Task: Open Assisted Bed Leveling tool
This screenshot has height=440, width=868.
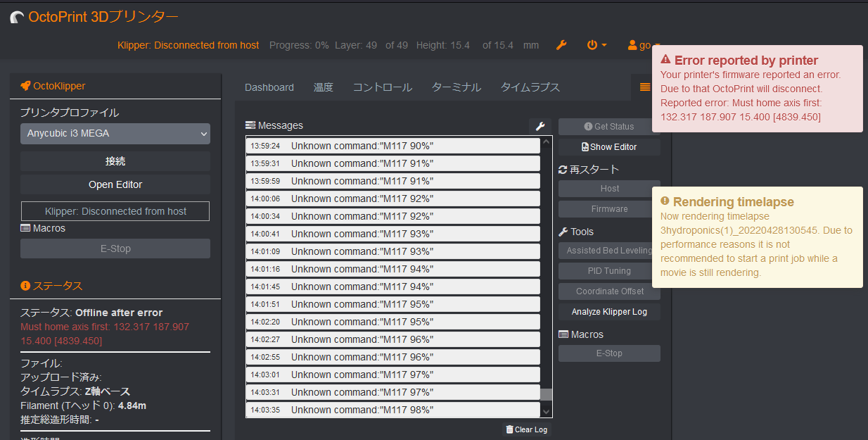Action: click(x=609, y=251)
